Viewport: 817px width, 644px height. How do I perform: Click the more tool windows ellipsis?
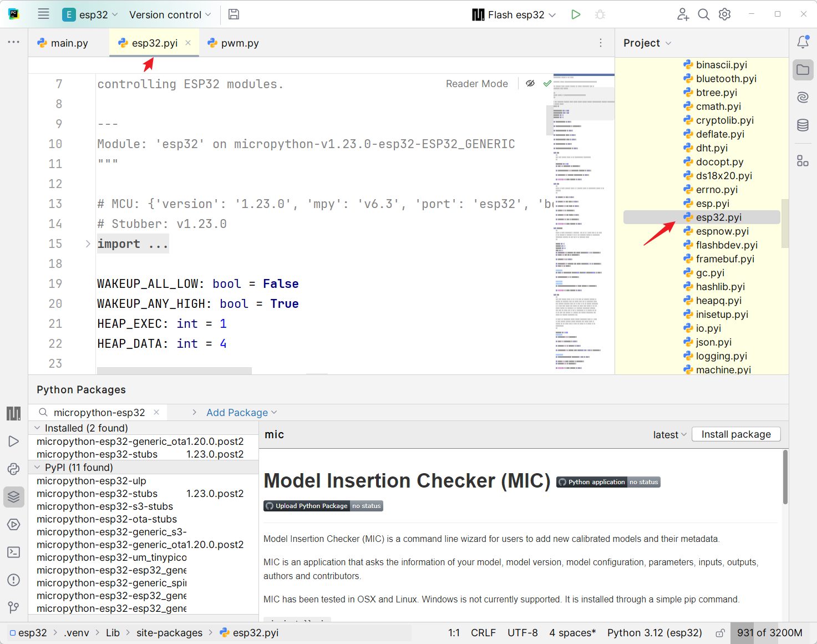[x=13, y=42]
